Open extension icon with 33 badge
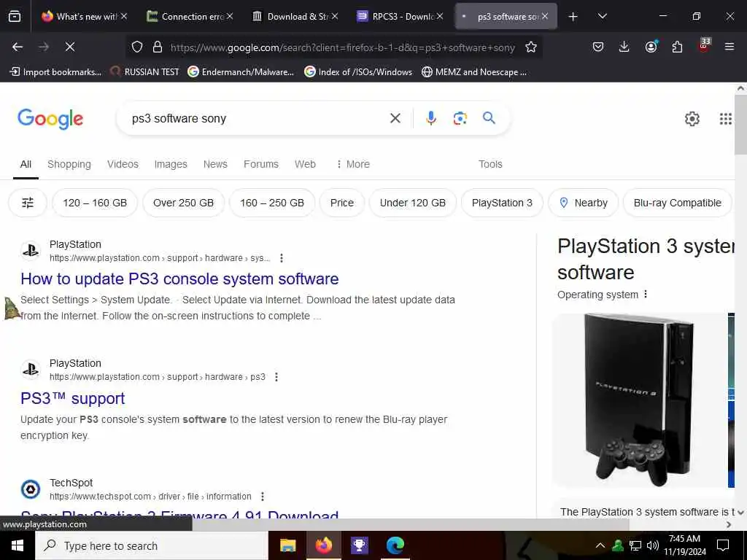747x560 pixels. tap(704, 45)
